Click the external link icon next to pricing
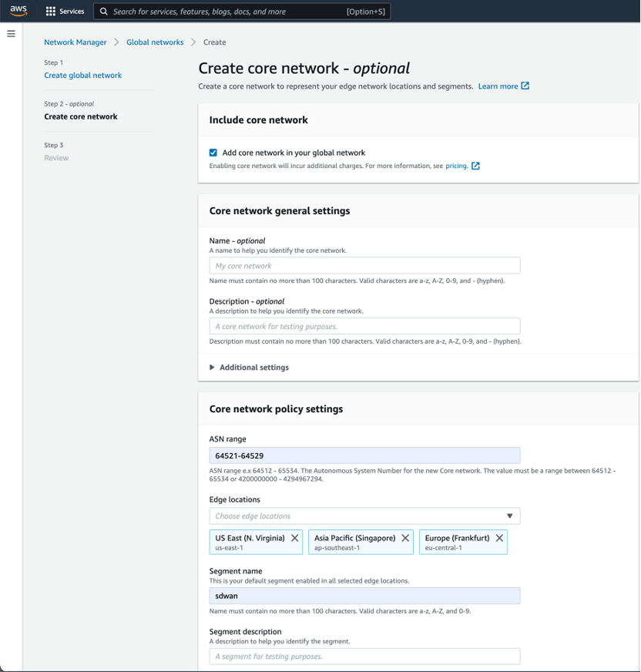This screenshot has width=641, height=672. 476,166
